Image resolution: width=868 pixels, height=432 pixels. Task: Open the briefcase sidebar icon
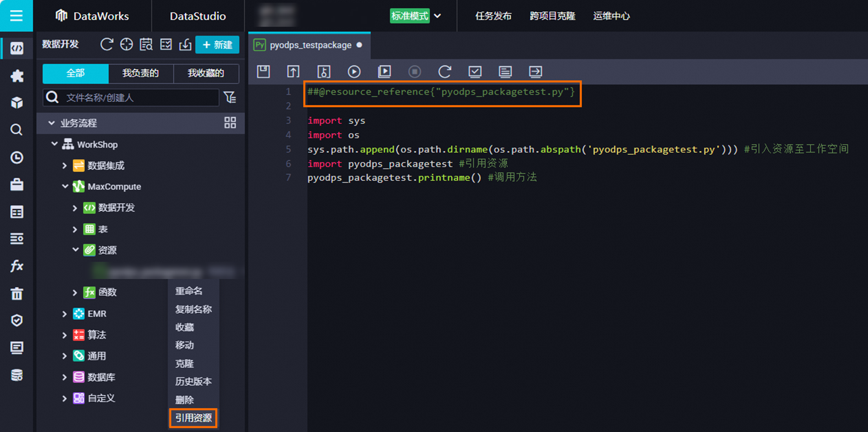[x=17, y=185]
